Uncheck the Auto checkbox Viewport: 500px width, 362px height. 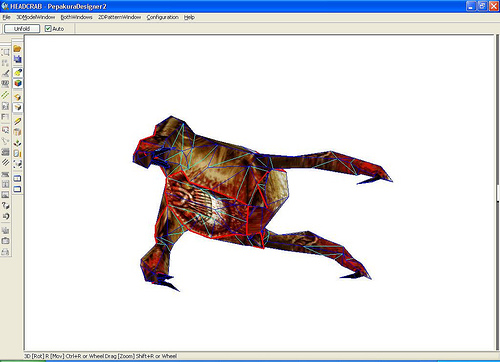[48, 29]
